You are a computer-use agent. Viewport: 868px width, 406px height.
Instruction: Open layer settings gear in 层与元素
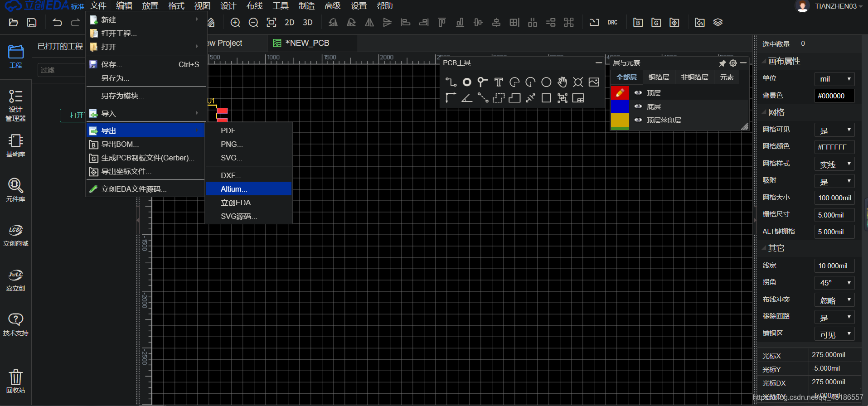coord(733,63)
